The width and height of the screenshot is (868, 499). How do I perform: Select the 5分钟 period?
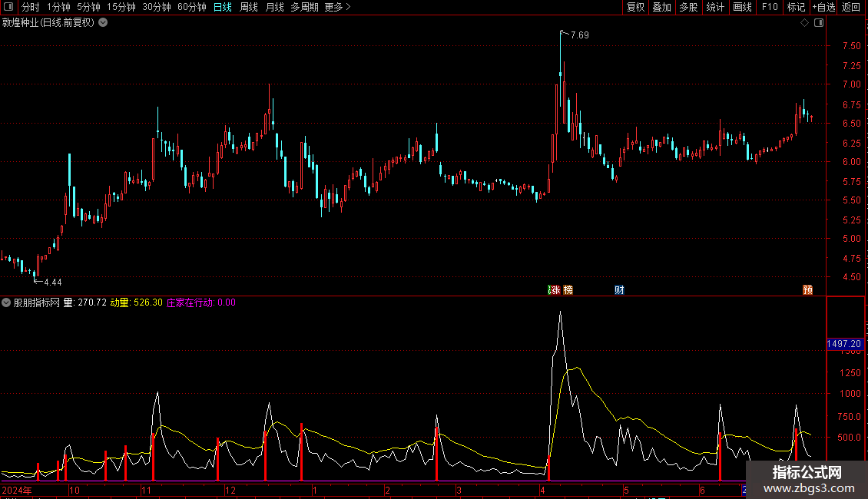click(88, 7)
